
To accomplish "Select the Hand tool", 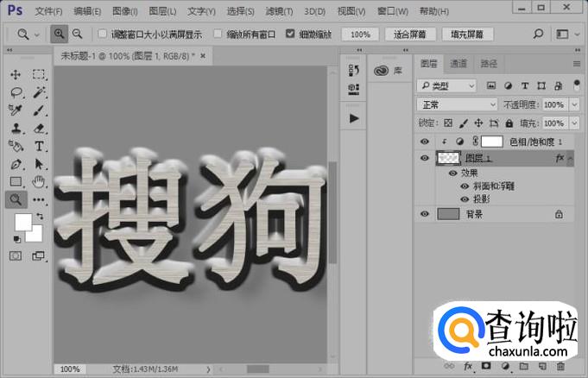I will [x=39, y=182].
